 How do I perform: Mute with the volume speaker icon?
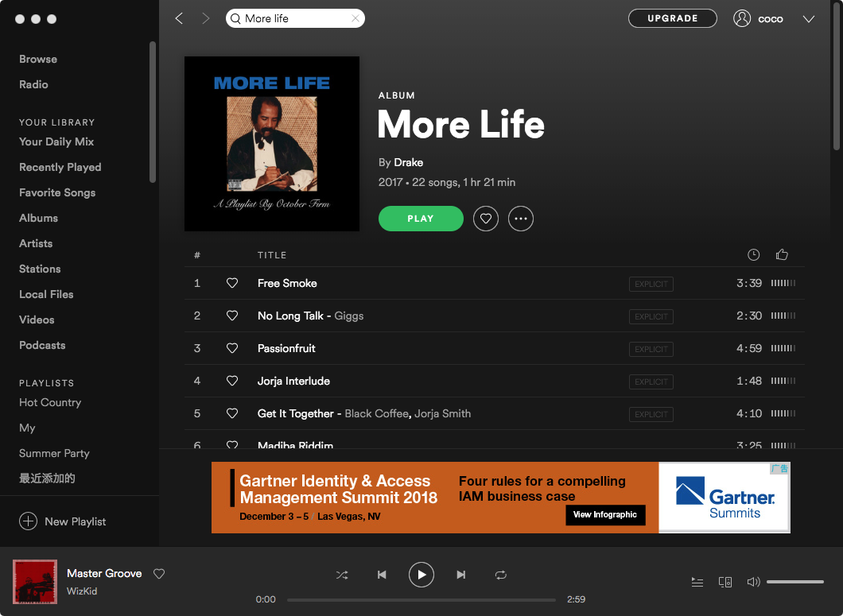(x=754, y=582)
